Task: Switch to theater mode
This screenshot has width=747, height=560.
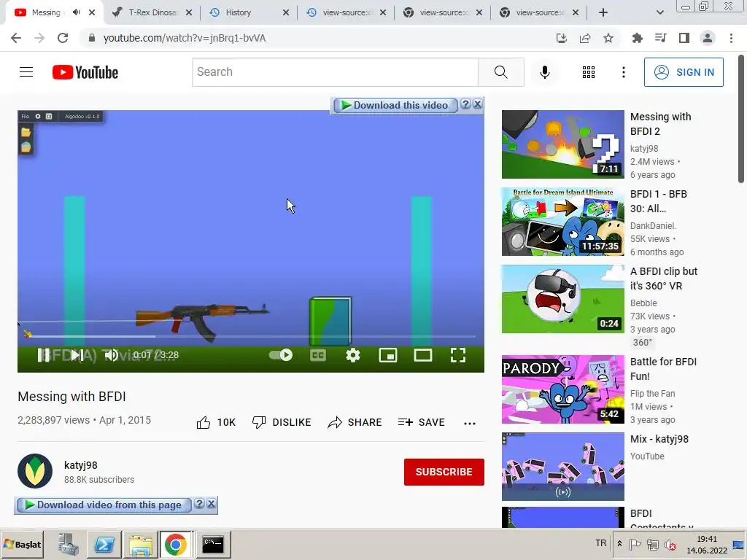Action: coord(422,355)
